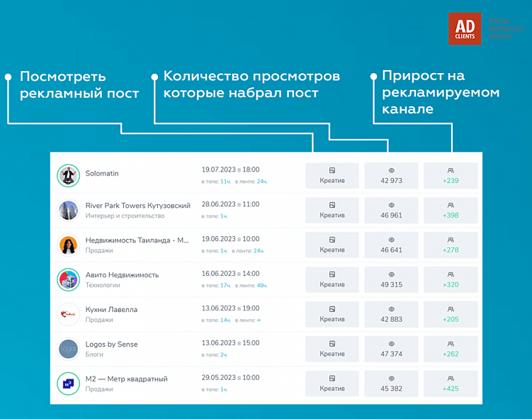This screenshot has height=419, width=532.
Task: Click the date 13.06.2023 в 19:00
Action: (230, 308)
